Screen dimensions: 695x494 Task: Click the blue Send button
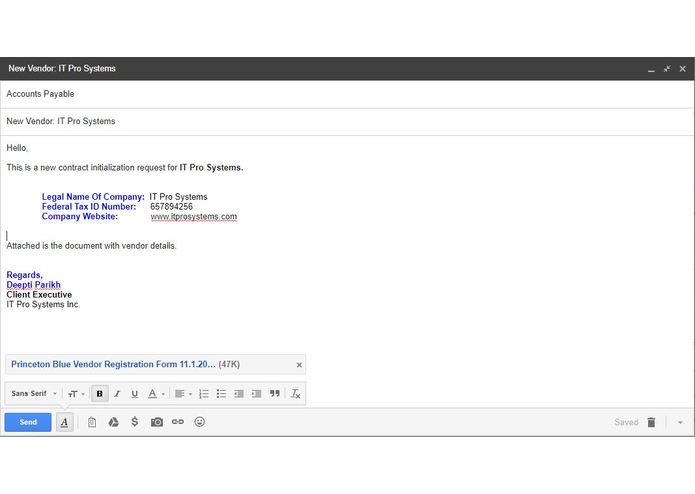pos(28,422)
